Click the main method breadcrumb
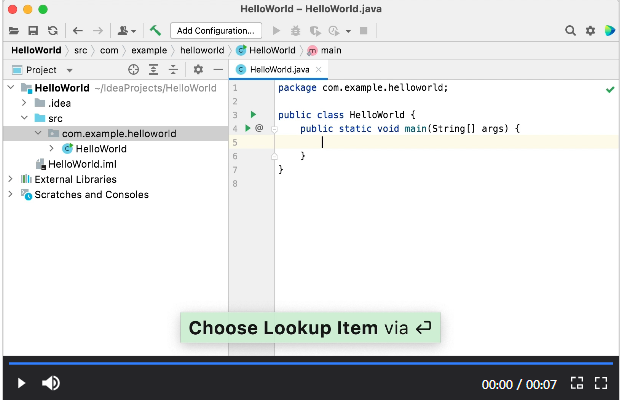621x400 pixels. 324,50
